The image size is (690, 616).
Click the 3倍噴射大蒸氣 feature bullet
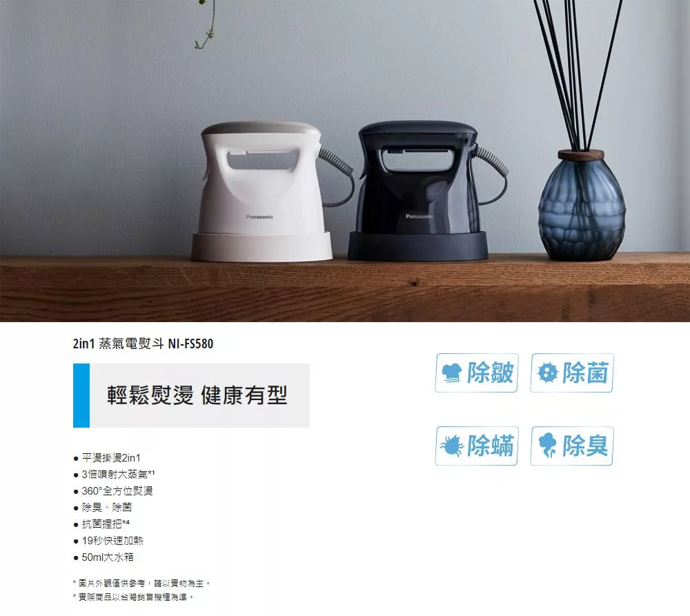[114, 475]
